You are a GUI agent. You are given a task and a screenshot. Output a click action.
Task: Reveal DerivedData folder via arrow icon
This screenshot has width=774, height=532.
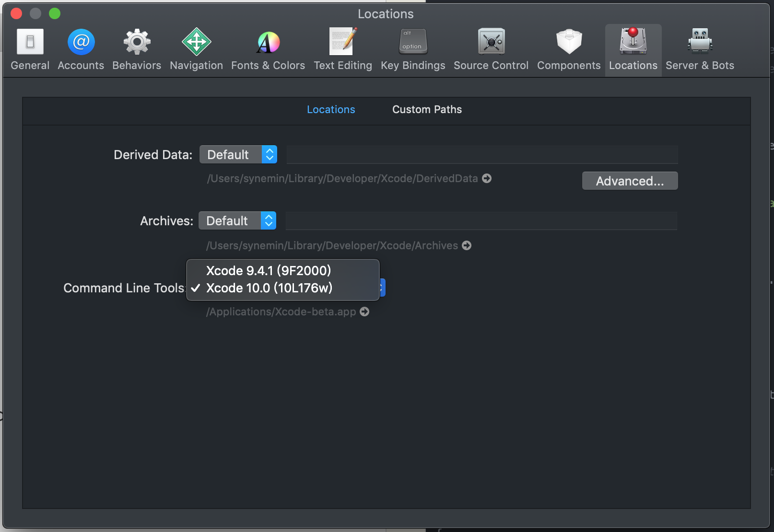click(x=487, y=178)
